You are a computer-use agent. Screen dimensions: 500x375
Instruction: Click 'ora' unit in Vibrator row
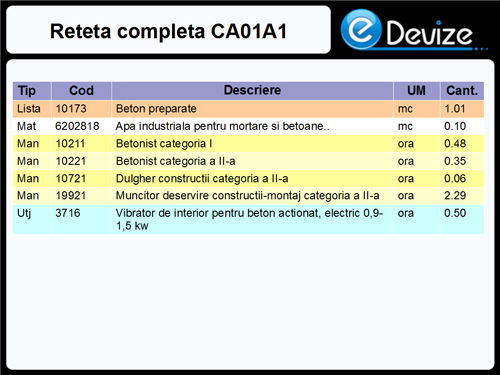pyautogui.click(x=406, y=213)
